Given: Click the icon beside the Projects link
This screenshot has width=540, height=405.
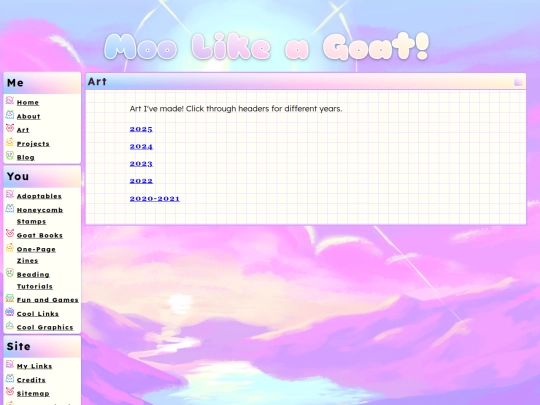Looking at the screenshot, I should (x=10, y=142).
